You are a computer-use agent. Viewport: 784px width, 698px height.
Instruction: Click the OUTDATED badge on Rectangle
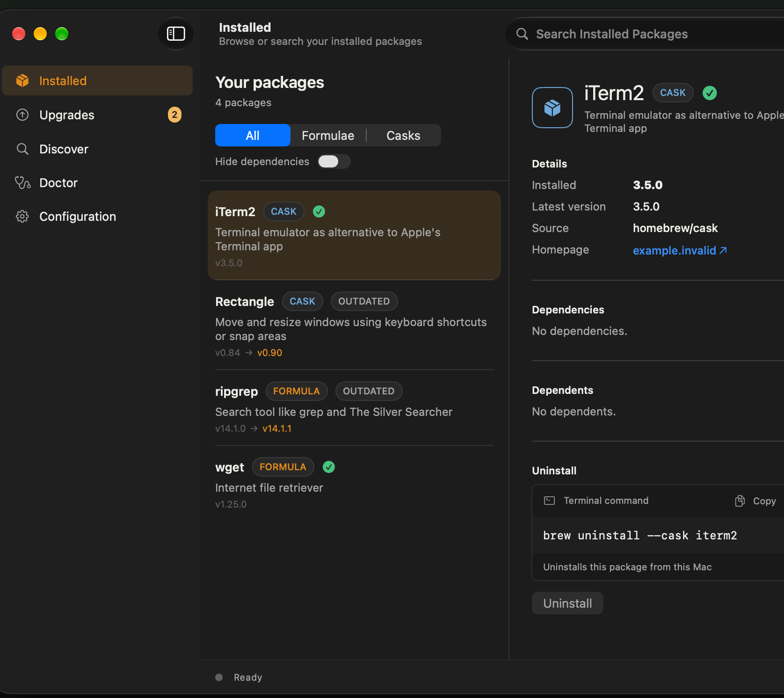point(364,301)
